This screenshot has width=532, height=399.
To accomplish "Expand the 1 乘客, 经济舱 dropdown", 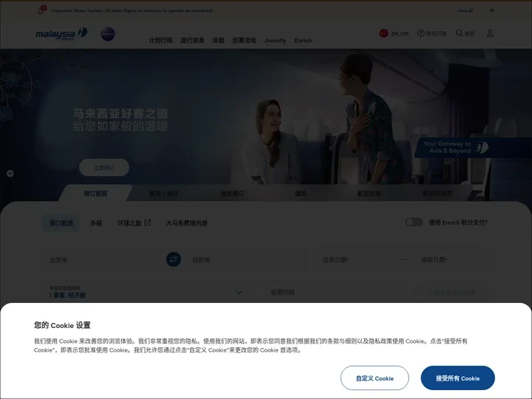I will (147, 292).
